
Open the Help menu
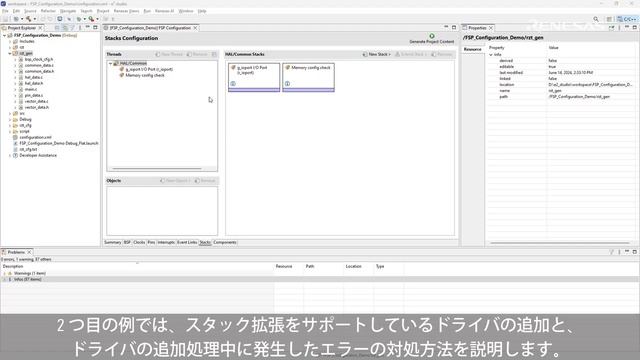(202, 11)
